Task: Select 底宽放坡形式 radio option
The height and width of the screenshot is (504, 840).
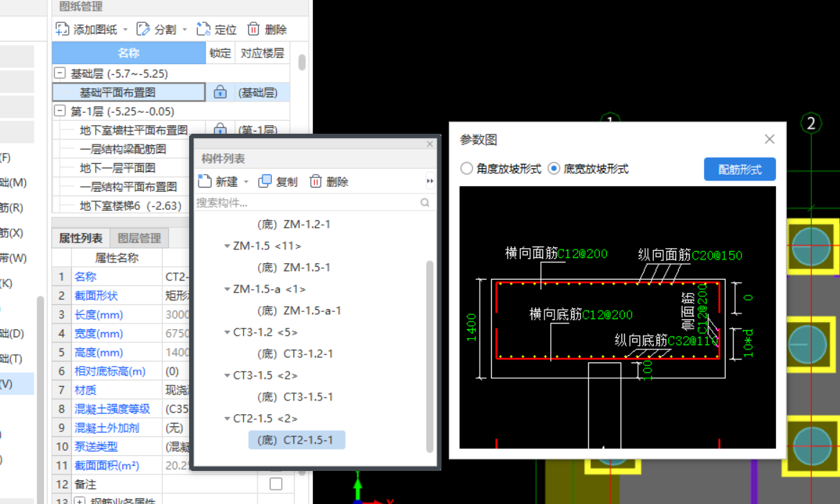Action: pyautogui.click(x=554, y=169)
